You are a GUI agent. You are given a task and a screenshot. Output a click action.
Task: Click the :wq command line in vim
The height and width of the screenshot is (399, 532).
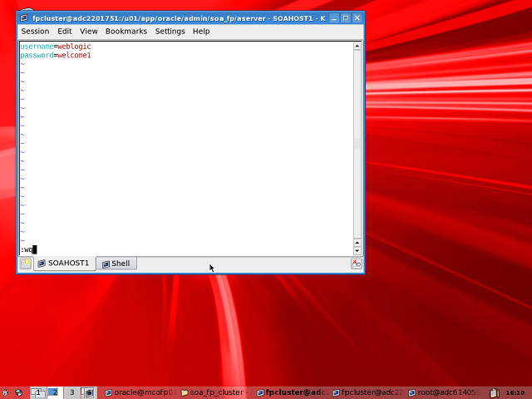(28, 249)
